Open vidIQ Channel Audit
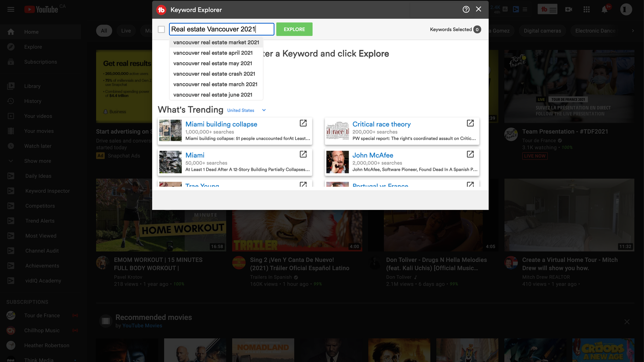The height and width of the screenshot is (362, 644). (x=41, y=251)
